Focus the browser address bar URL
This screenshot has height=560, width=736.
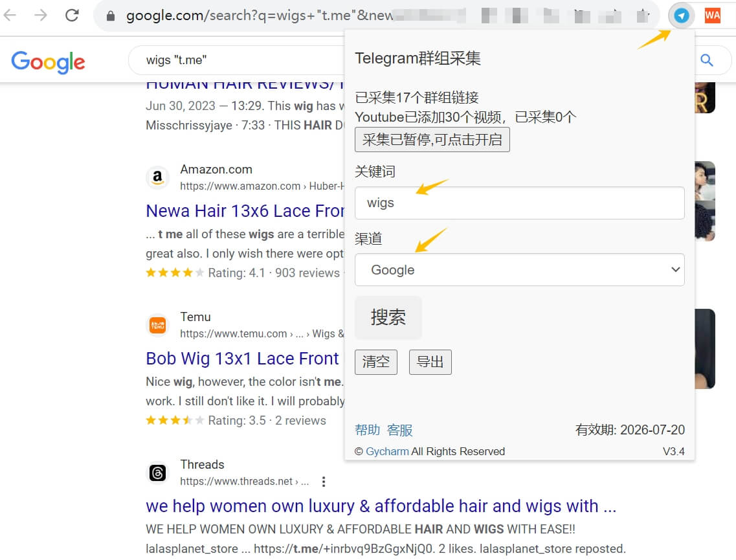[260, 16]
